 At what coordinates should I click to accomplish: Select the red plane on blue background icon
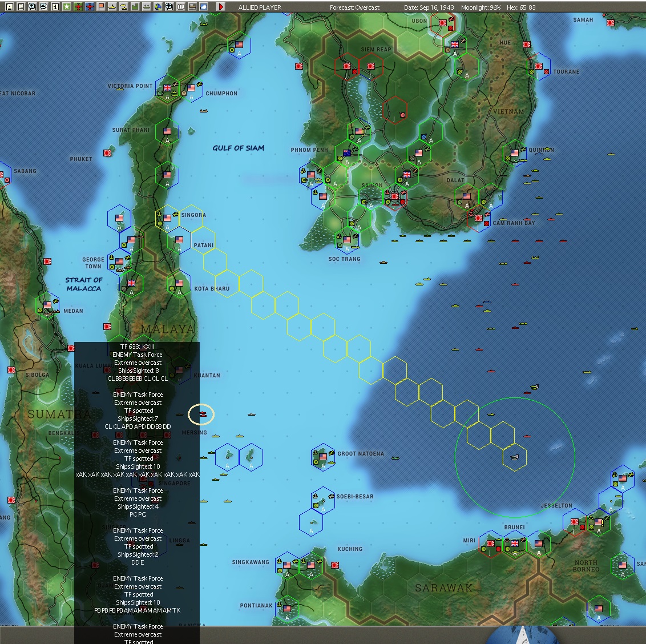[90, 7]
